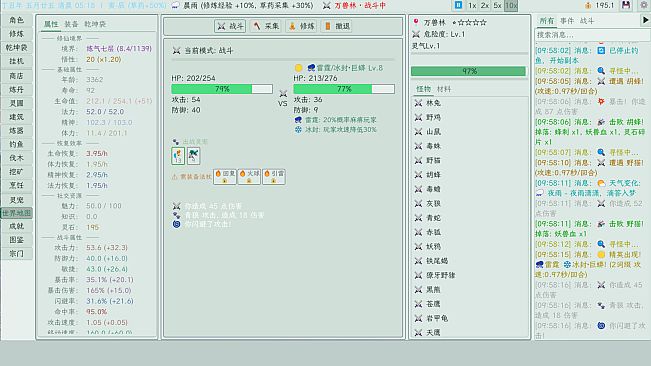The image size is (651, 366).
Task: Go to the 挖矿 sidebar page
Action: (x=17, y=171)
